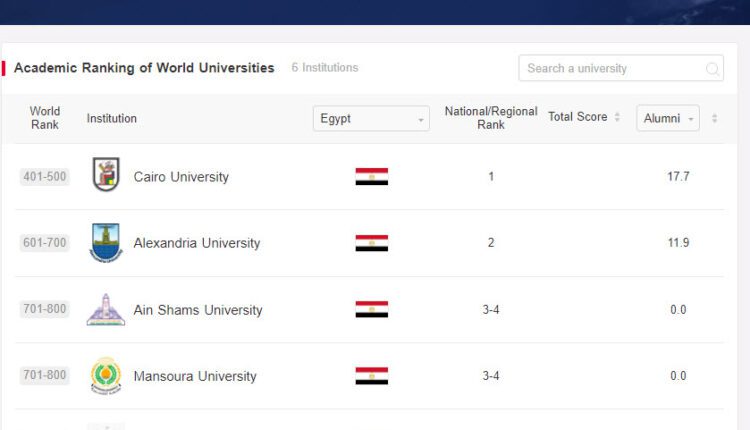750x430 pixels.
Task: Focus the Search a university field
Action: click(612, 69)
